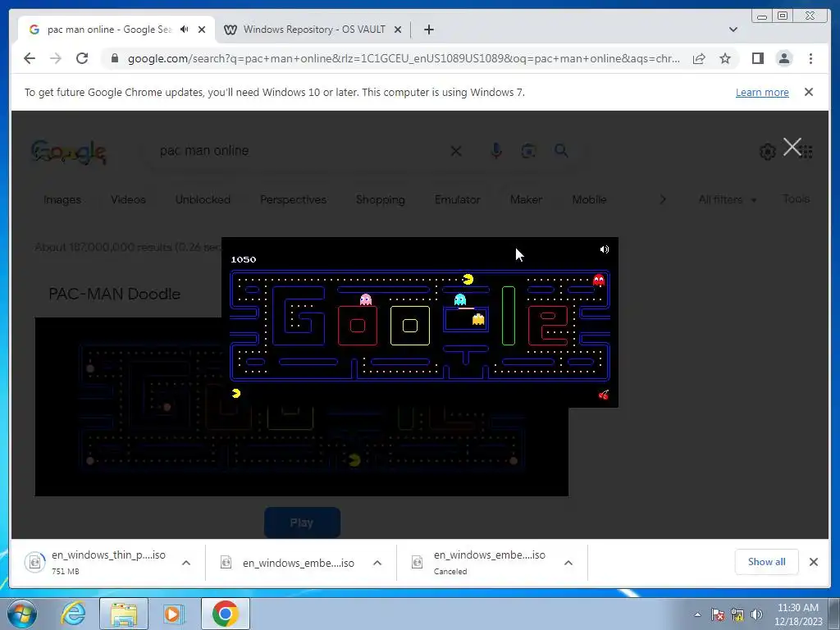The width and height of the screenshot is (840, 630).
Task: Expand options for middle en_windows_embe....iso download
Action: coord(377,563)
